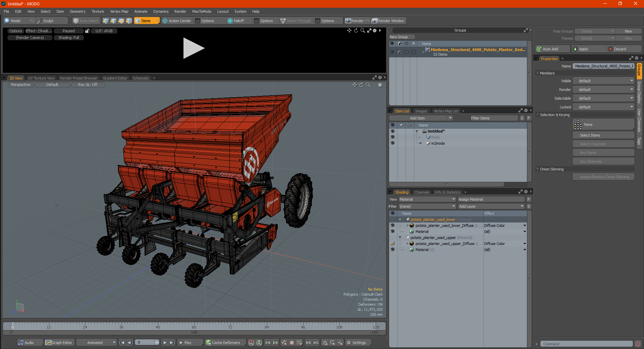Start preview render with play triangle
644x349 pixels.
coord(194,48)
